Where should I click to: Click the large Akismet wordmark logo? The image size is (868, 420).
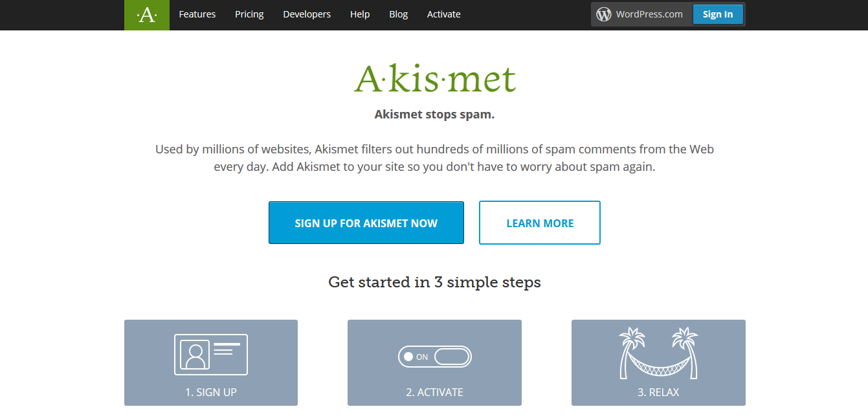pos(435,79)
